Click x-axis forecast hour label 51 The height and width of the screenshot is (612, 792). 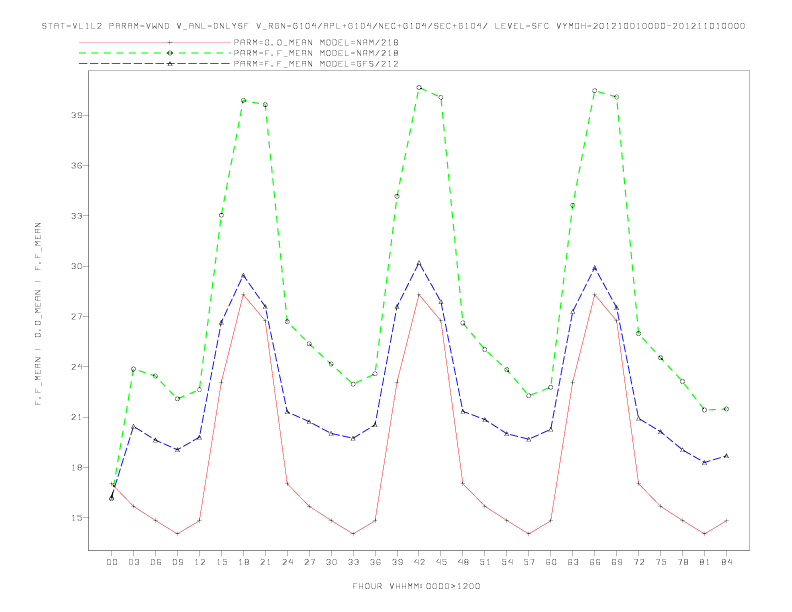click(x=485, y=562)
